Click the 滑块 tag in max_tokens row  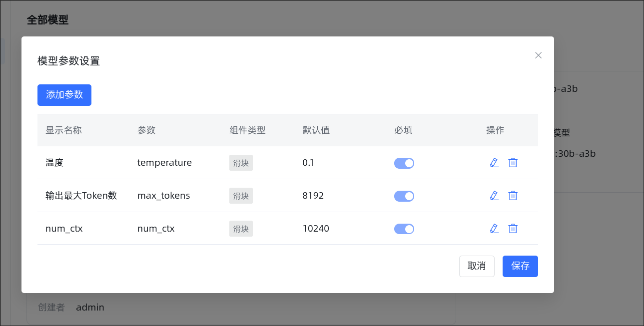point(241,196)
